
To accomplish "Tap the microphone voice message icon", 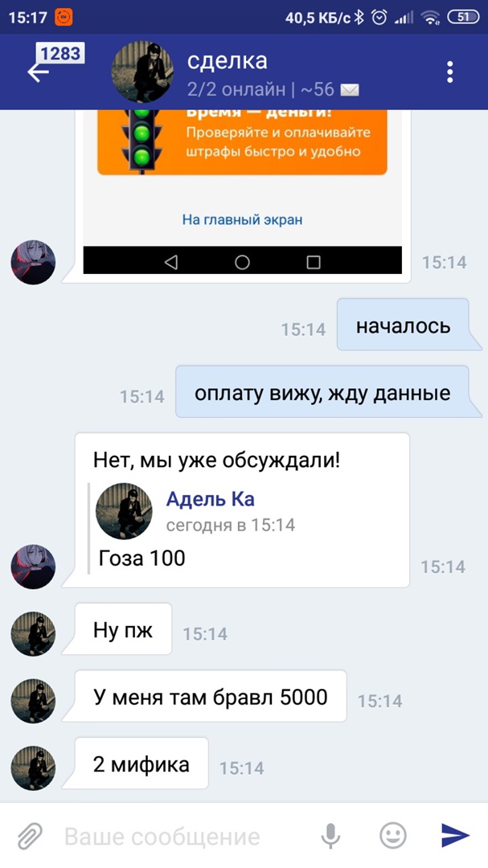I will 330,835.
